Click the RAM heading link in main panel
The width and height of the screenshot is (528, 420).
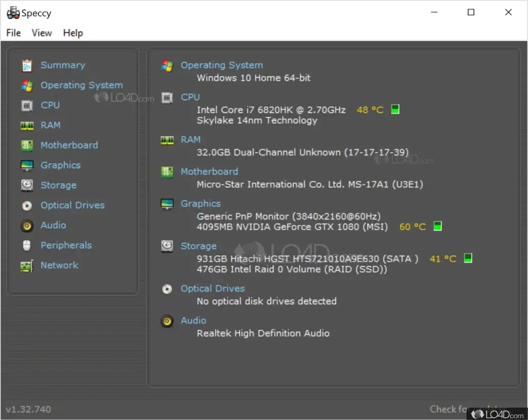tap(191, 139)
